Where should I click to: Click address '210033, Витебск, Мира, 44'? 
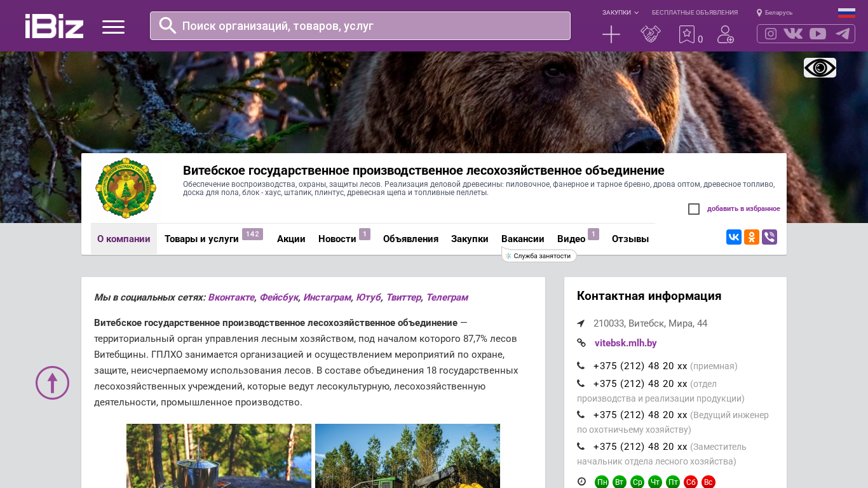tap(650, 323)
